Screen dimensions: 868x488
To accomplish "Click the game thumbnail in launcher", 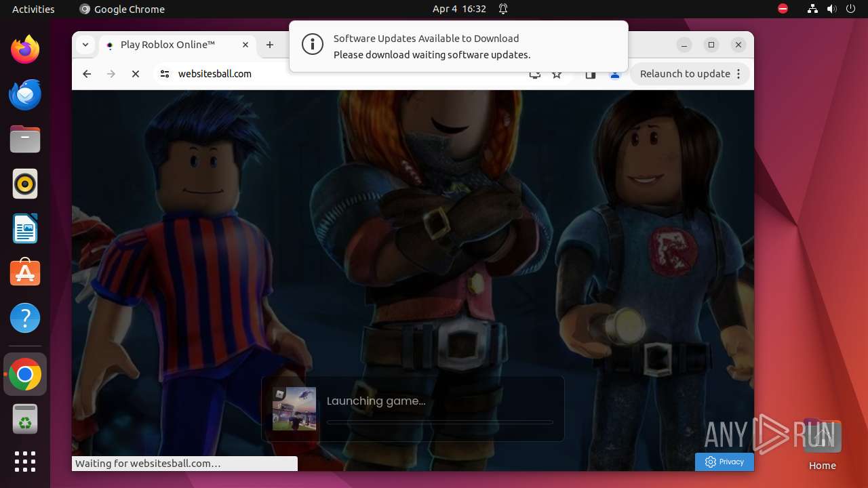I will point(294,409).
